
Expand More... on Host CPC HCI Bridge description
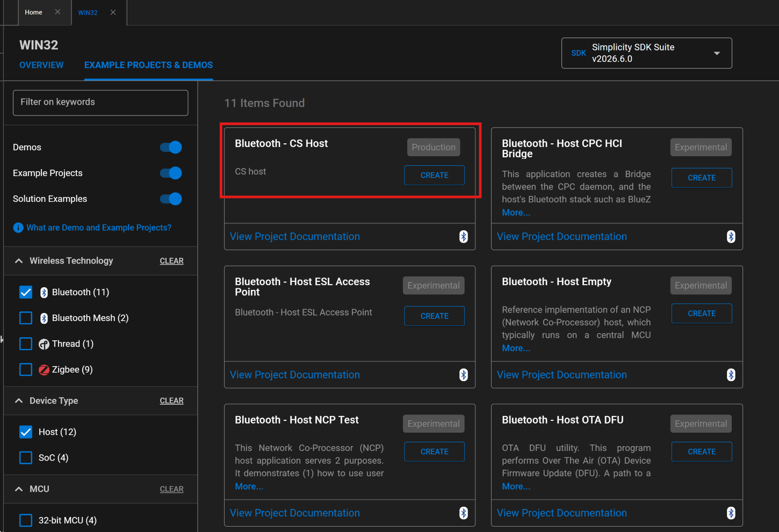516,213
